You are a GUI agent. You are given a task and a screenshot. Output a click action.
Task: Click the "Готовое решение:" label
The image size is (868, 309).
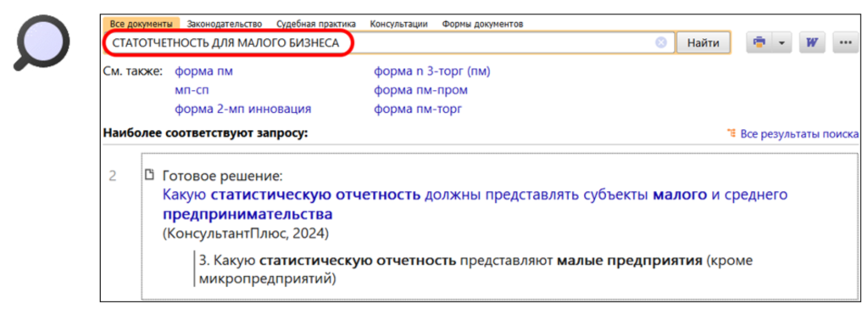pyautogui.click(x=223, y=176)
